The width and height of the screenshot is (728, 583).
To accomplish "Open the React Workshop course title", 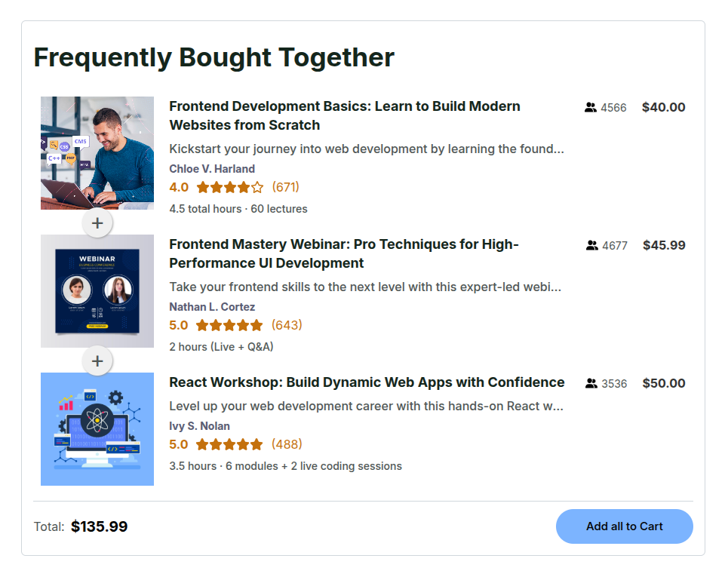I will (x=367, y=382).
